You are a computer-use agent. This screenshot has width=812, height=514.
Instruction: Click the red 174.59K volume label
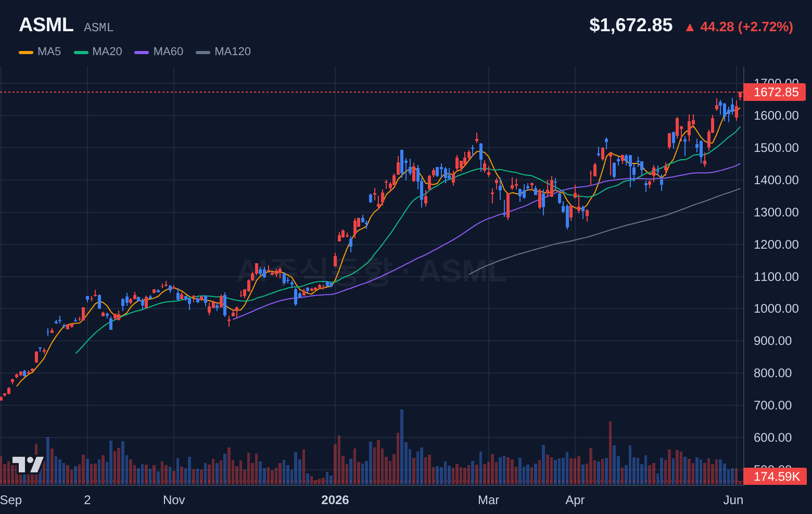[775, 477]
